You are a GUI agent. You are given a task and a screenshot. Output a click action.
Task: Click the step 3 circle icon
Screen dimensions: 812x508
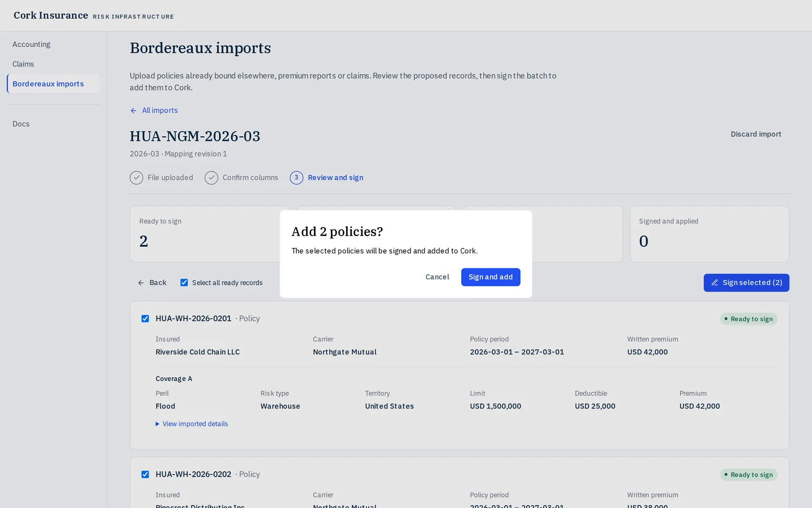tap(296, 178)
